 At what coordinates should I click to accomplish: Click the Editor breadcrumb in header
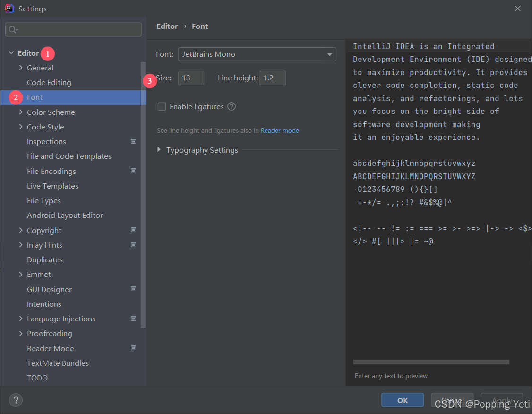coord(167,26)
